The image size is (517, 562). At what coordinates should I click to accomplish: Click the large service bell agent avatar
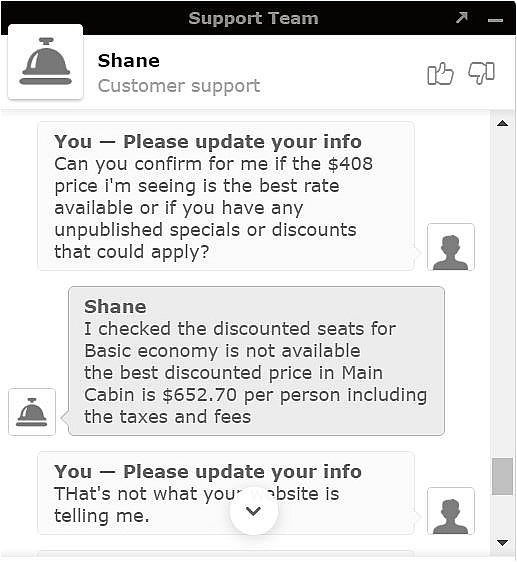46,62
